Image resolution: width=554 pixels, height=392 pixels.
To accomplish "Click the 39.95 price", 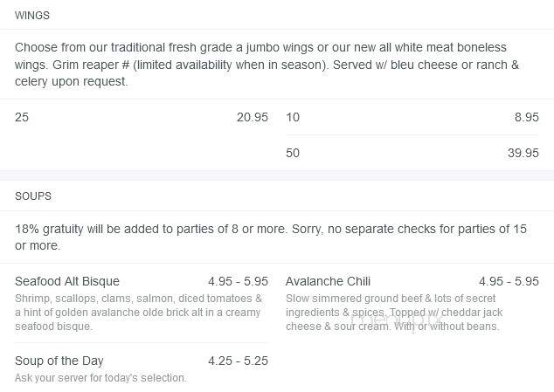I will click(x=523, y=153).
